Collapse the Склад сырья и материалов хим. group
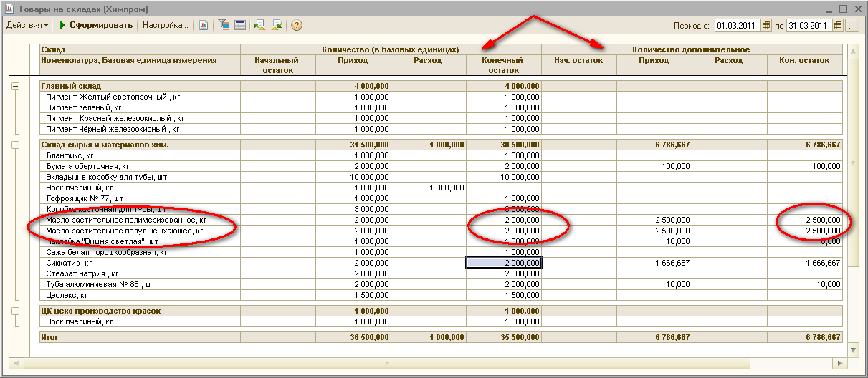This screenshot has width=868, height=378. pyautogui.click(x=16, y=145)
